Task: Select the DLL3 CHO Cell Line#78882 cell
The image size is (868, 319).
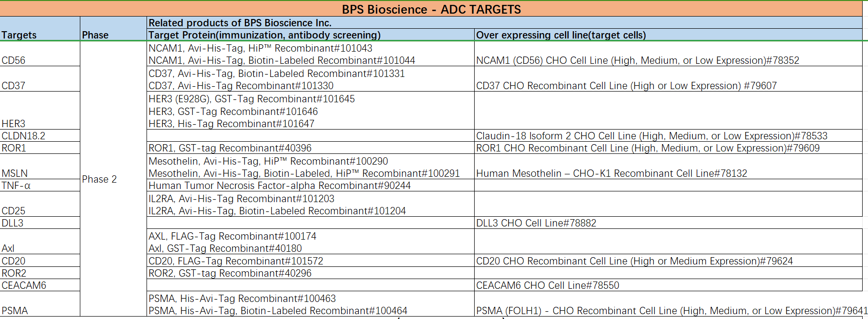Action: 536,223
